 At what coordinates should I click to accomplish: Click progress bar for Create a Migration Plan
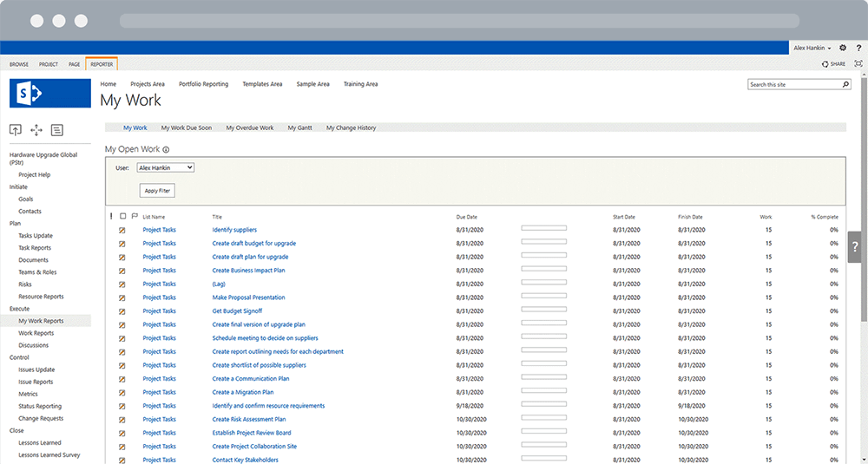coord(543,392)
